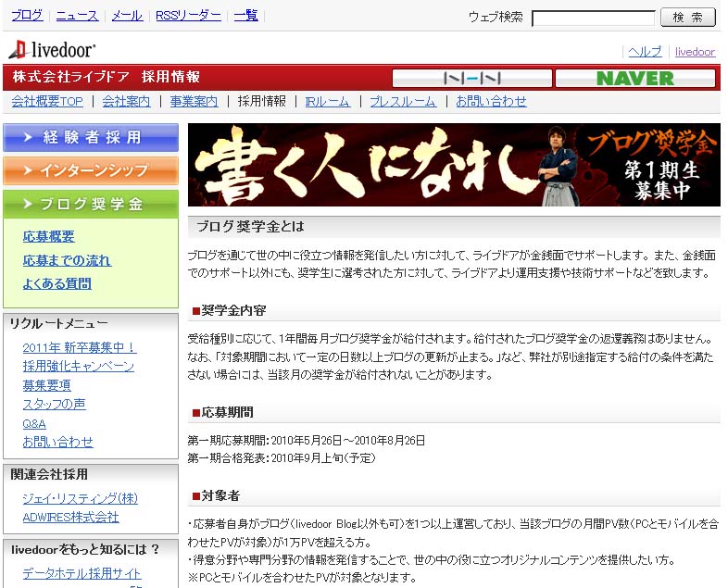
Task: Go to 会社概要TOP navigation item
Action: click(x=47, y=101)
